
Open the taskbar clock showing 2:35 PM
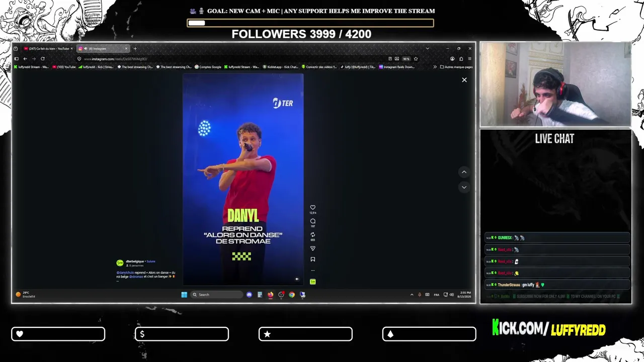pyautogui.click(x=464, y=295)
